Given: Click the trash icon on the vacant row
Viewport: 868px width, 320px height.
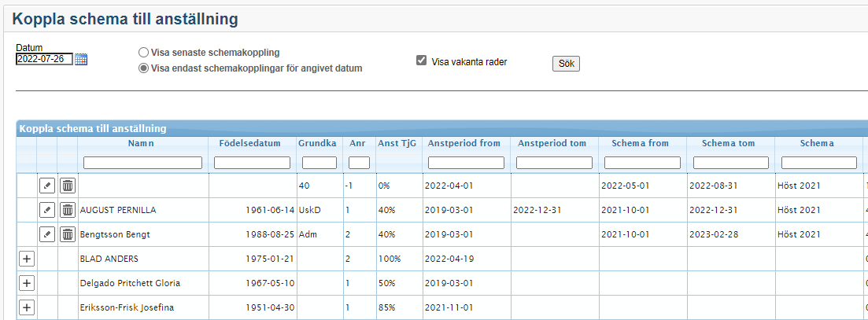Looking at the screenshot, I should coord(68,186).
